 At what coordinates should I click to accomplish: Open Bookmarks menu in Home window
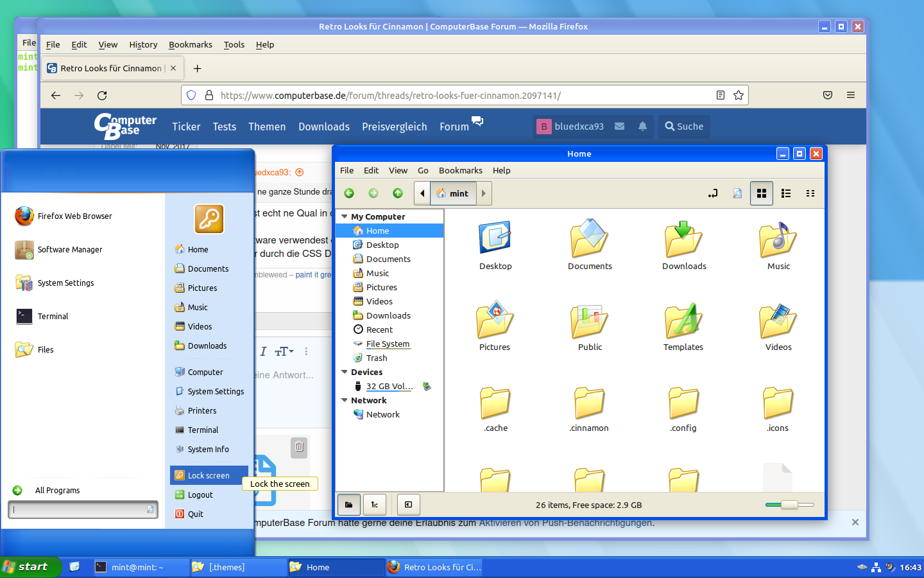[x=461, y=170]
